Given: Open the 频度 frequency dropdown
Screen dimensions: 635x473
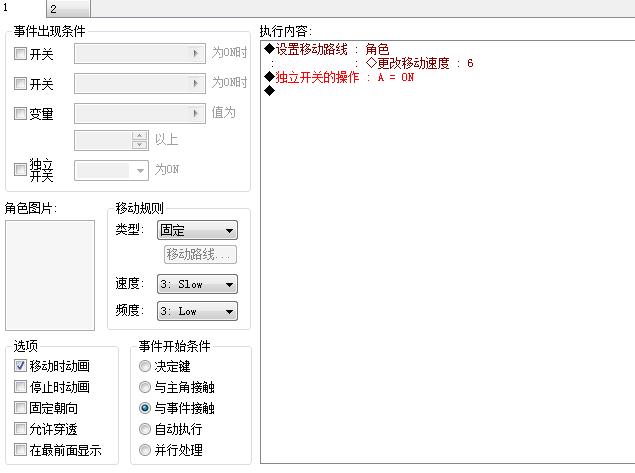Looking at the screenshot, I should click(197, 311).
